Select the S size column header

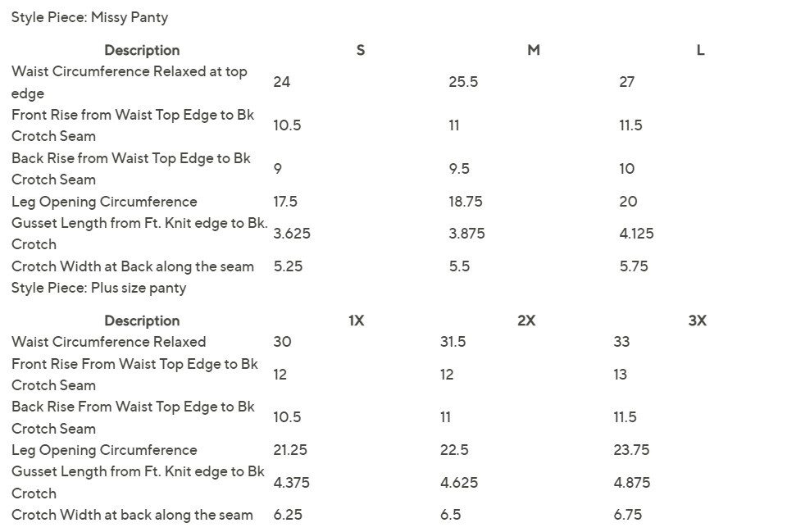[x=361, y=50]
